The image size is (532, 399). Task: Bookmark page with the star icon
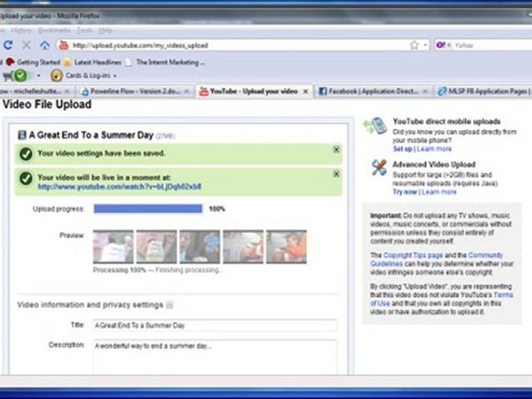[415, 45]
